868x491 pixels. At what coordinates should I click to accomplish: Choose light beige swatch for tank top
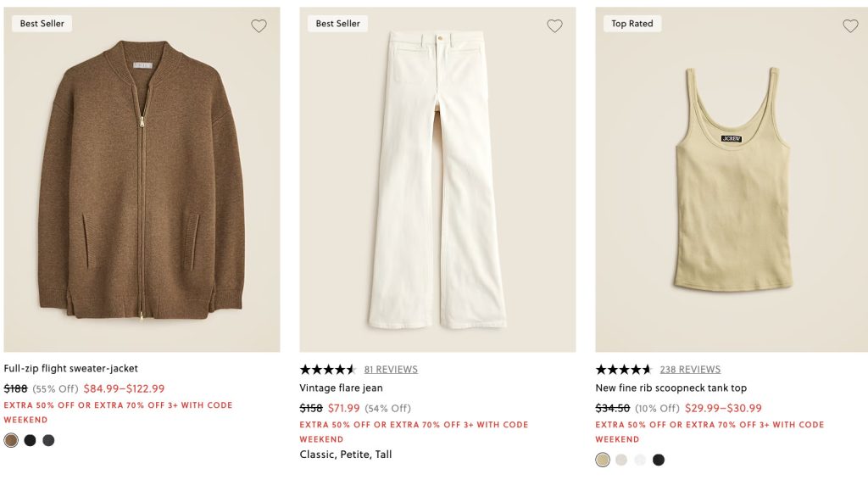tap(621, 460)
